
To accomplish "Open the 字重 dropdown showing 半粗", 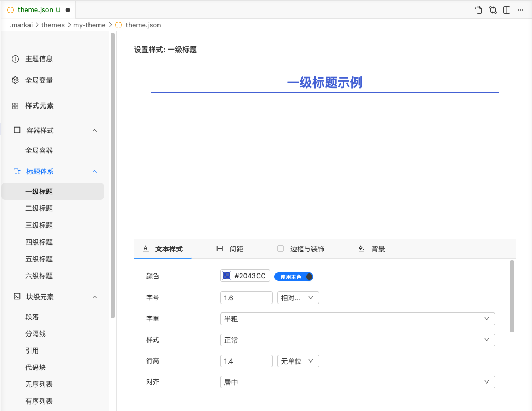I will pos(358,319).
